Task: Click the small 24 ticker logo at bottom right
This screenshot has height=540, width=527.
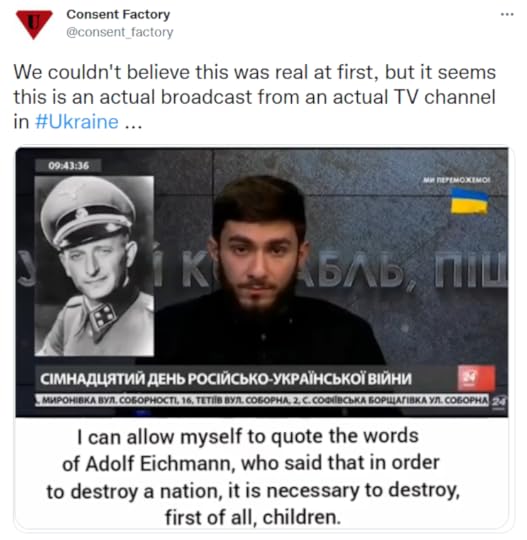Action: (498, 401)
